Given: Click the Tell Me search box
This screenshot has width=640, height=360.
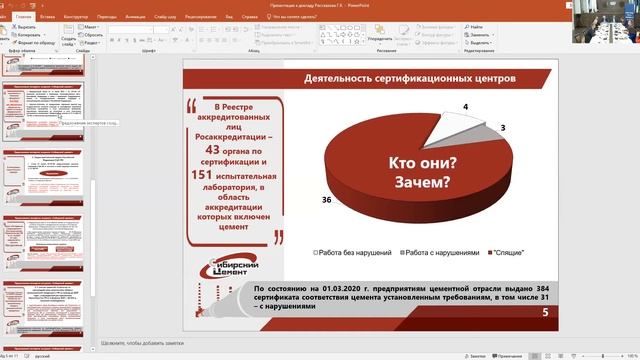Looking at the screenshot, I should [x=291, y=17].
